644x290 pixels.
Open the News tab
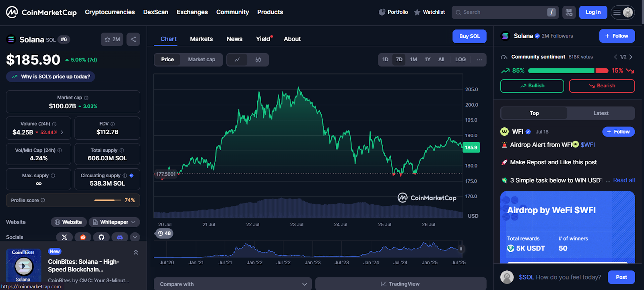[234, 39]
